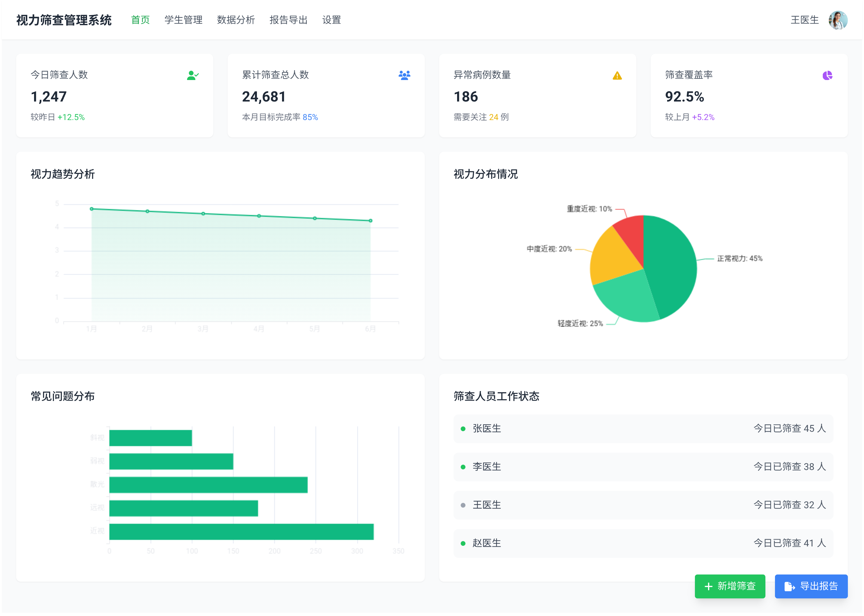
Task: Click the gray status dot beside 王医生
Action: 463,505
